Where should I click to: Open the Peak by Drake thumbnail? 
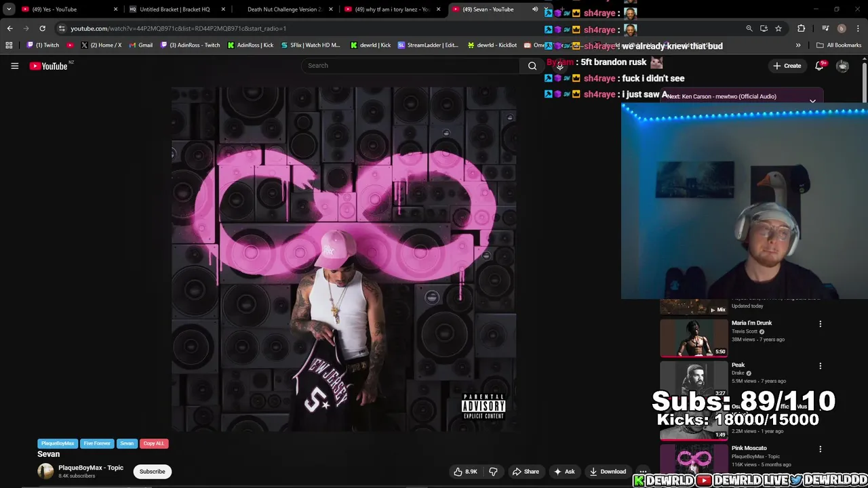(694, 380)
